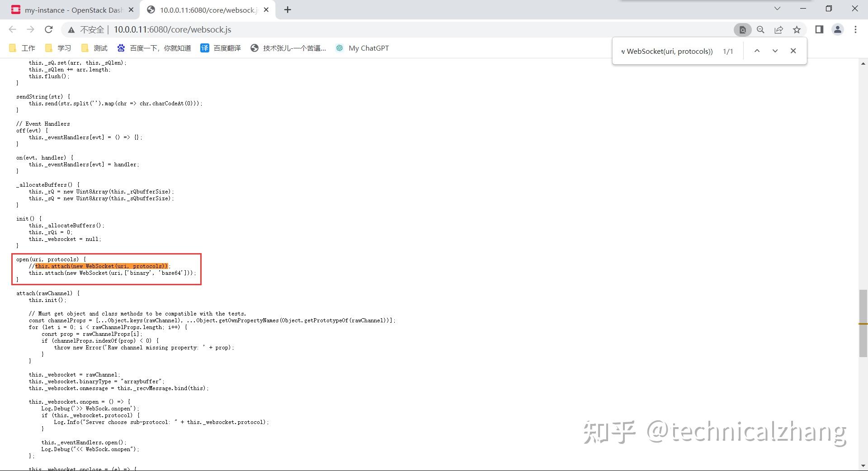Click the back navigation arrow
The image size is (868, 471).
click(12, 29)
